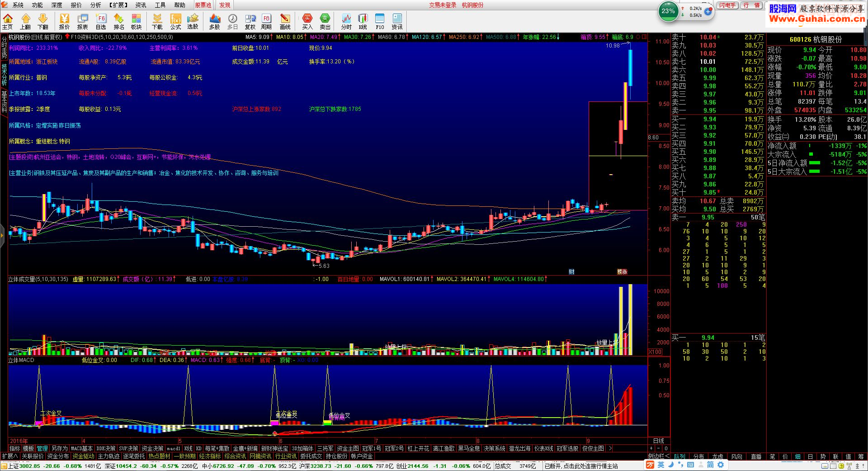Open the 自选 F6 watchlist icon

click(x=101, y=21)
